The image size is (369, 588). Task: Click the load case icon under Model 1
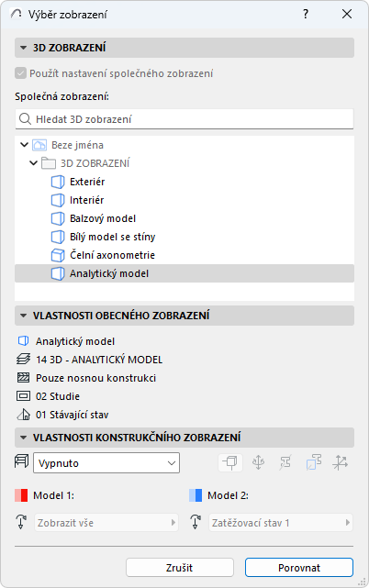(x=21, y=522)
